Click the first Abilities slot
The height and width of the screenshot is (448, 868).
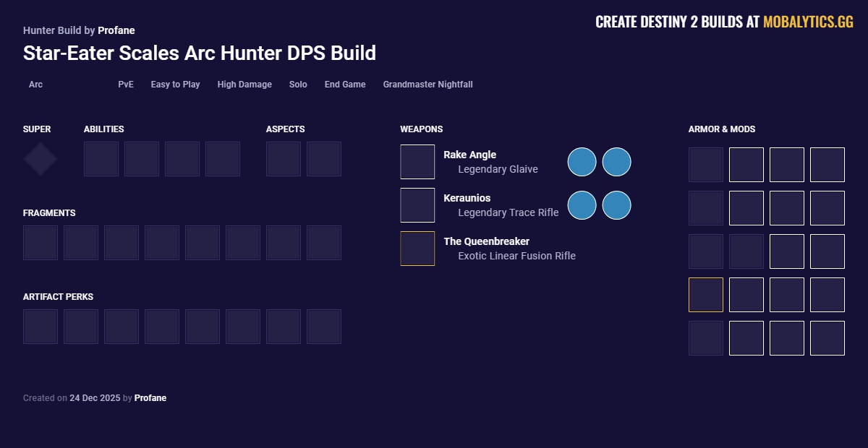tap(101, 158)
